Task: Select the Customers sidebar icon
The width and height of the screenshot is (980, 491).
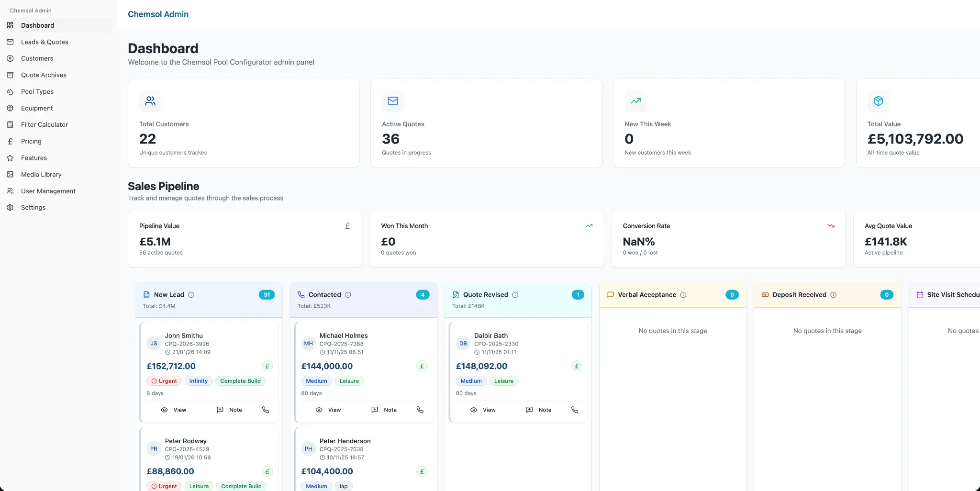Action: pyautogui.click(x=10, y=58)
